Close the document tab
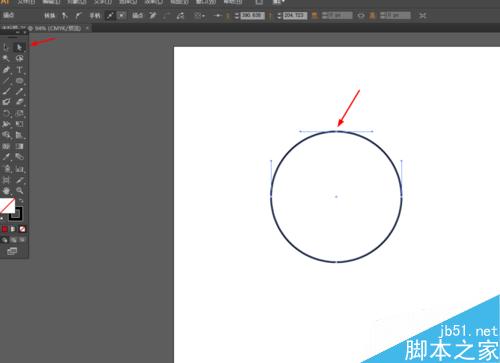The image size is (500, 363). pos(87,28)
